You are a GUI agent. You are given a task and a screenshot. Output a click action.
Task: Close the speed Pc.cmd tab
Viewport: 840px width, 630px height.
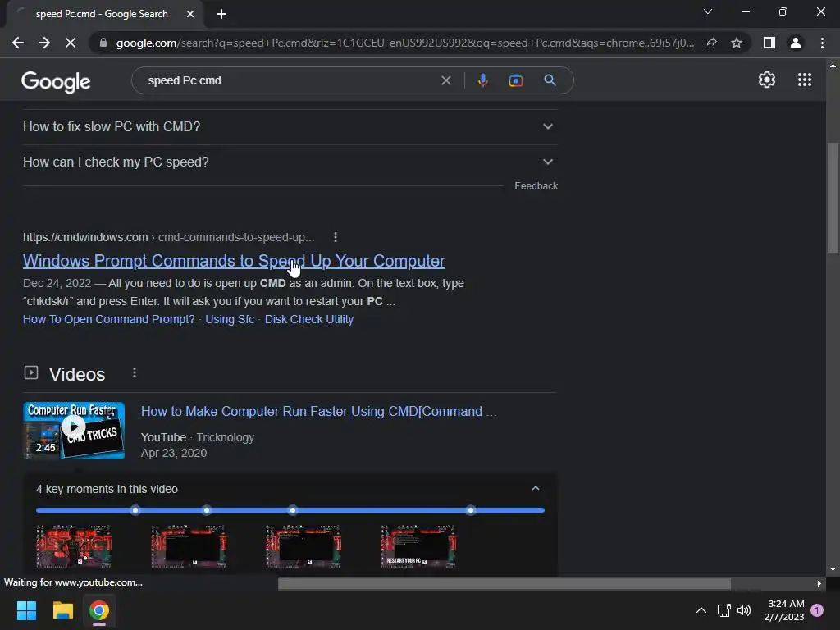[x=190, y=14]
